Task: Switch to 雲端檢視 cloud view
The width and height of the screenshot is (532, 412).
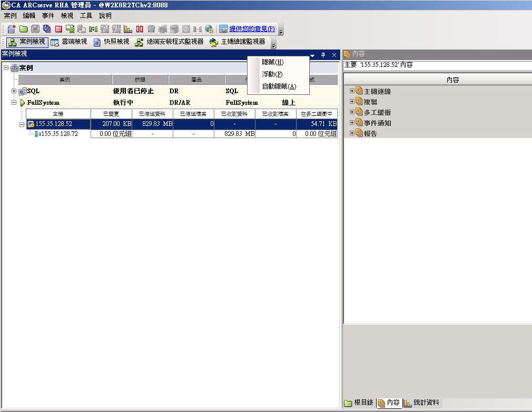Action: (x=69, y=42)
